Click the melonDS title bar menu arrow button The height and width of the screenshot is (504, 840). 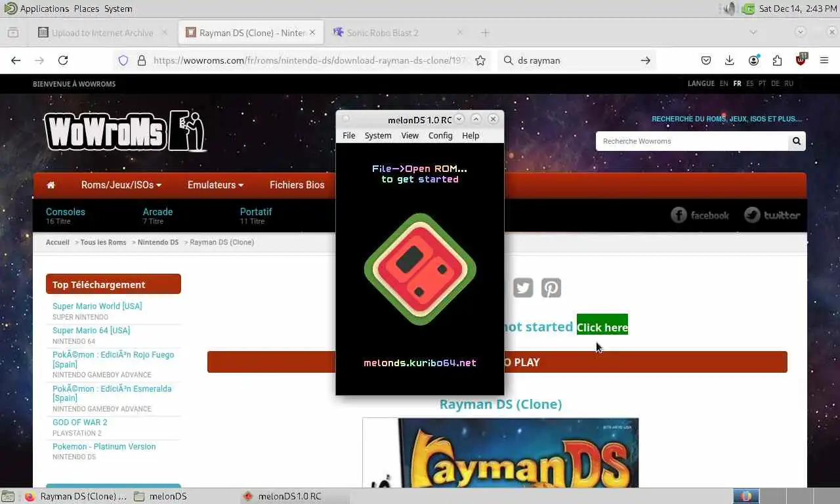[460, 119]
